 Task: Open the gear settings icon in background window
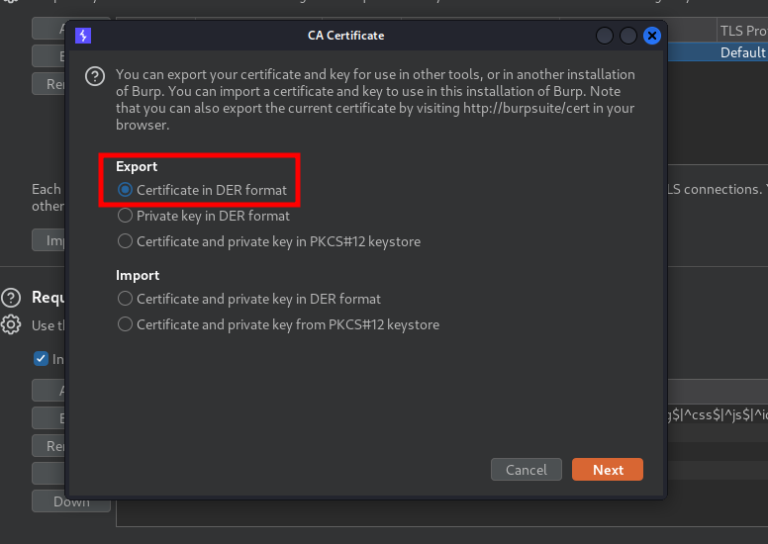(x=11, y=325)
